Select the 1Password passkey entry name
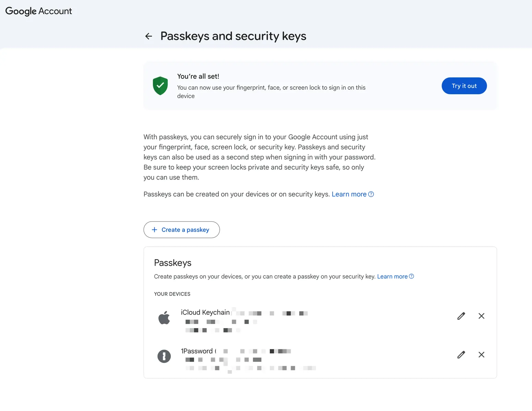The image size is (532, 411). point(197,351)
